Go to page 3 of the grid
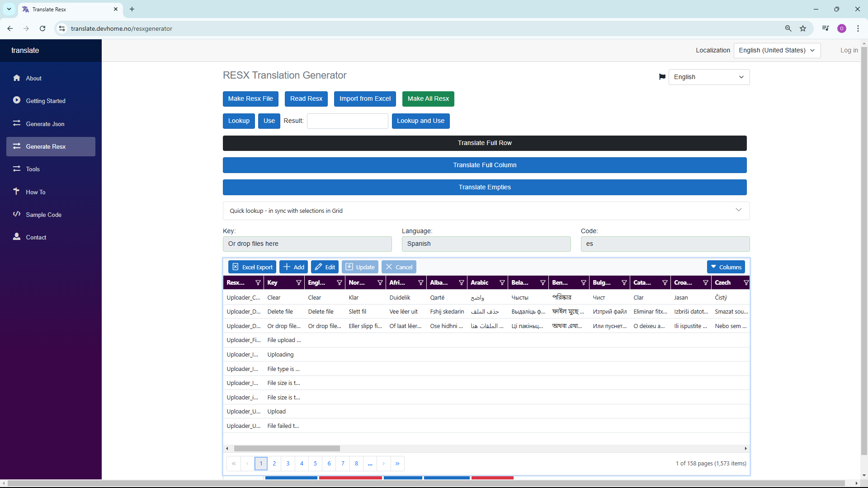868x488 pixels. pyautogui.click(x=288, y=464)
